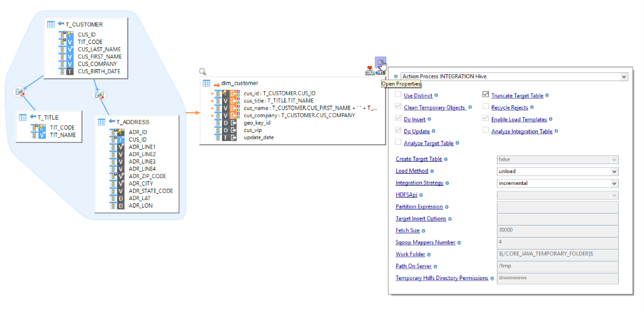Click the Partition Expression link
The width and height of the screenshot is (644, 312).
(x=419, y=206)
